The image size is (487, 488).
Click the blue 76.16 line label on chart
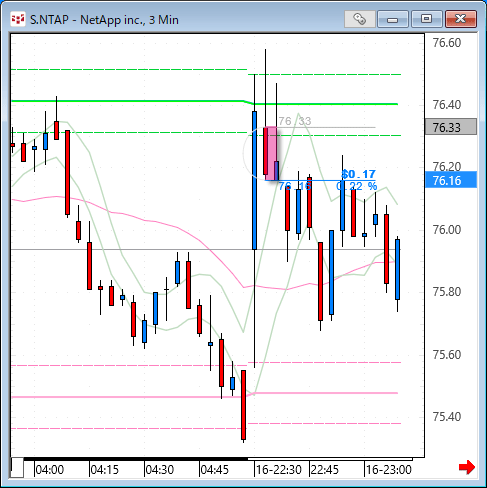tap(295, 186)
